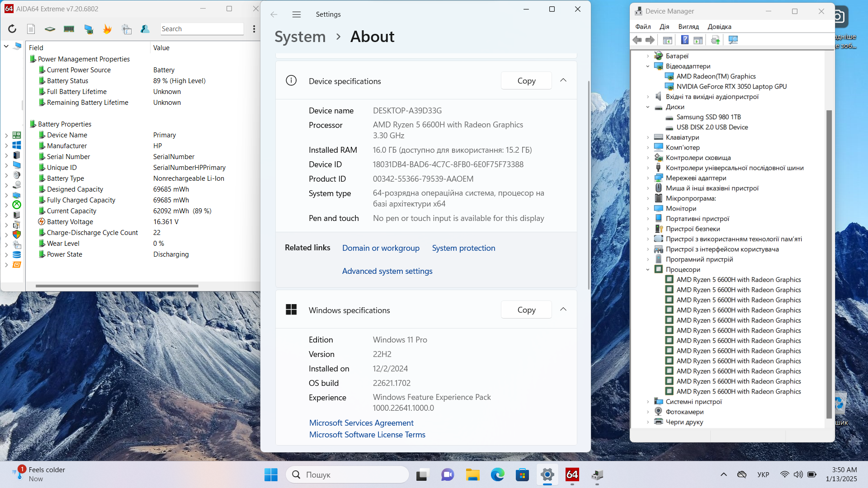Click the taskbar Пошук search box
Image resolution: width=868 pixels, height=488 pixels.
pyautogui.click(x=347, y=474)
